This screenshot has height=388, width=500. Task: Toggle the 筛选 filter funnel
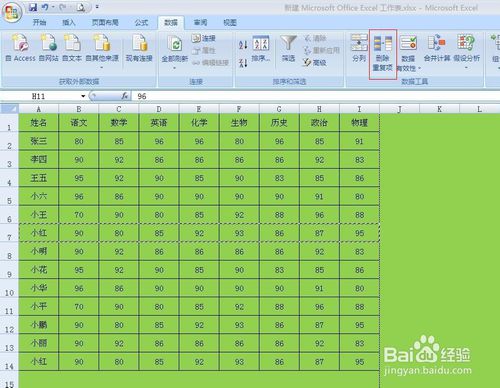(x=288, y=48)
